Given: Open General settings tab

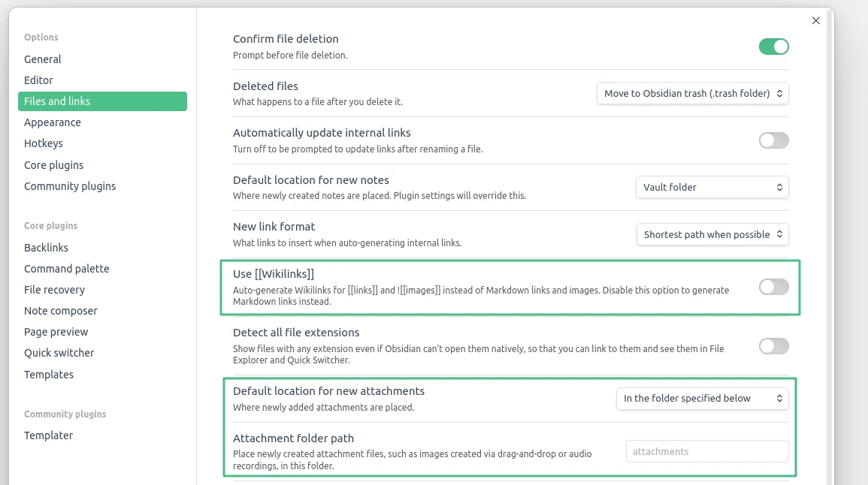Looking at the screenshot, I should pos(43,59).
